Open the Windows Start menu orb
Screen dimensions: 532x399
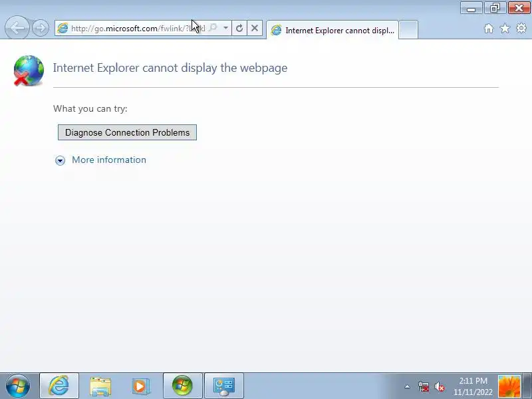pyautogui.click(x=18, y=386)
